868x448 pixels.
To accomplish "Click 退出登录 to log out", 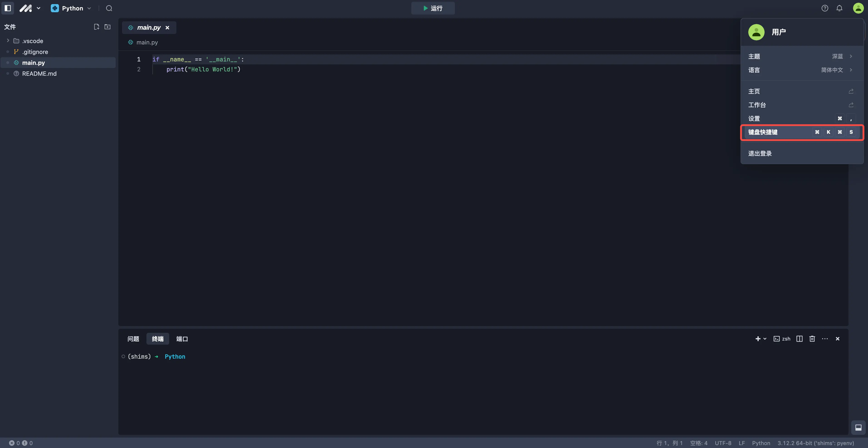I will tap(760, 153).
